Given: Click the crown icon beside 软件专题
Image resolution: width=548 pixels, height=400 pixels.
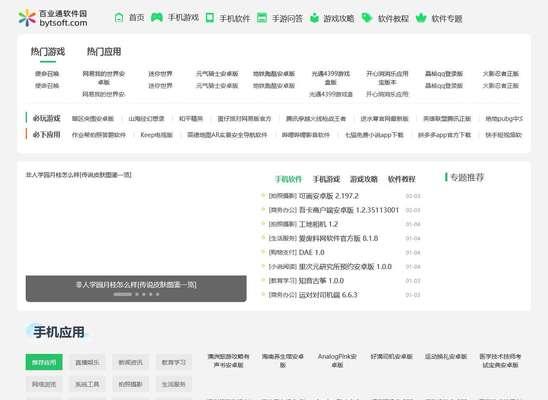Looking at the screenshot, I should [421, 18].
